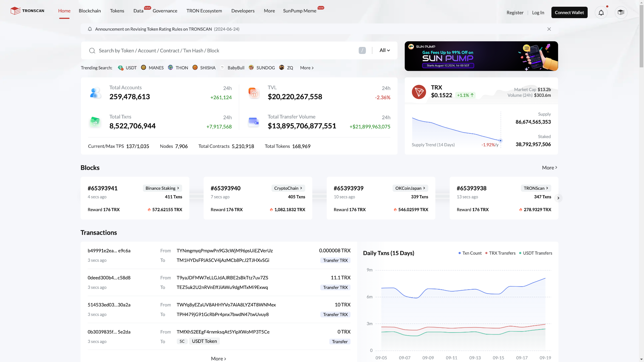644x362 pixels.
Task: Click the Total Txns icon
Action: [95, 121]
